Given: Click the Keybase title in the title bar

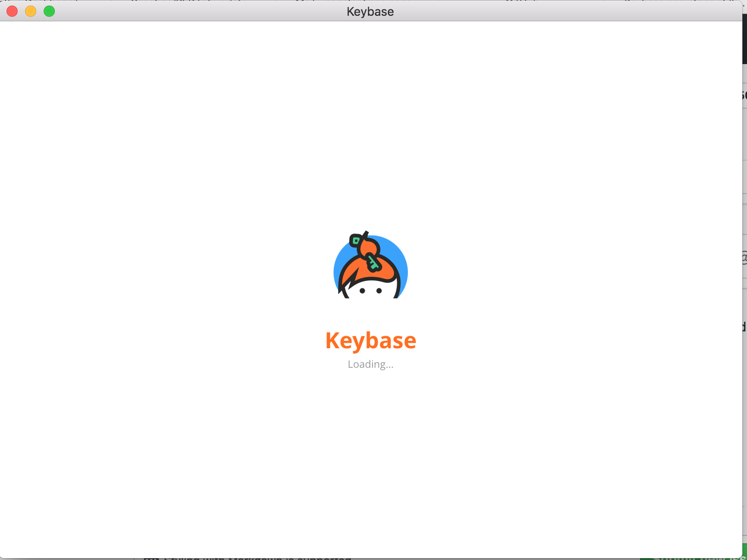Looking at the screenshot, I should tap(370, 12).
